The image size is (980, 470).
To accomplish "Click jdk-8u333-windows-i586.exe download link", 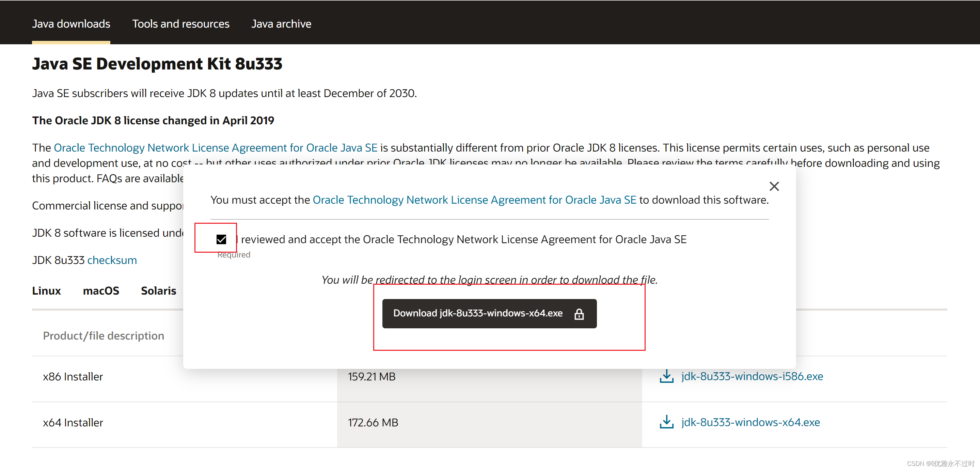I will click(752, 376).
